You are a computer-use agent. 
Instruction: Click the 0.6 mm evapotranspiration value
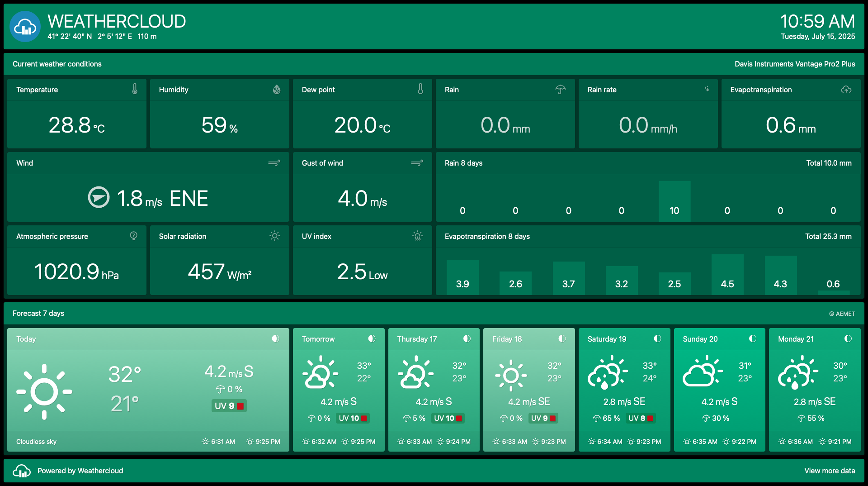[x=791, y=125]
